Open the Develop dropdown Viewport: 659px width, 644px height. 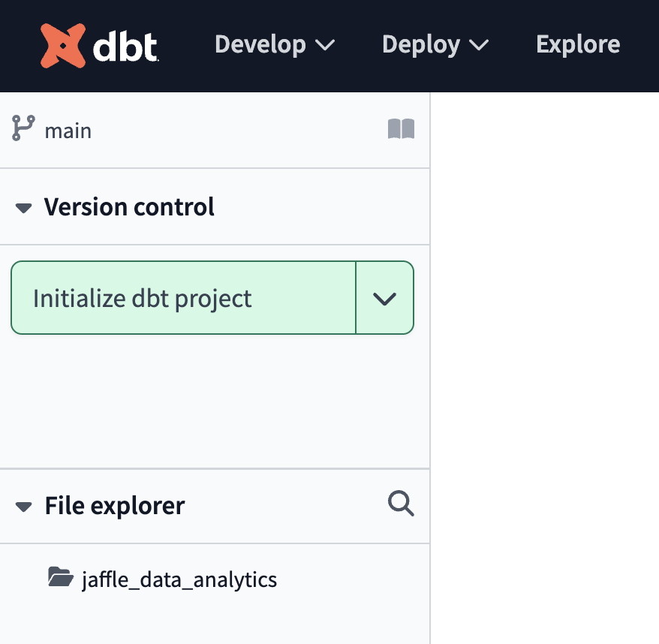pos(275,44)
